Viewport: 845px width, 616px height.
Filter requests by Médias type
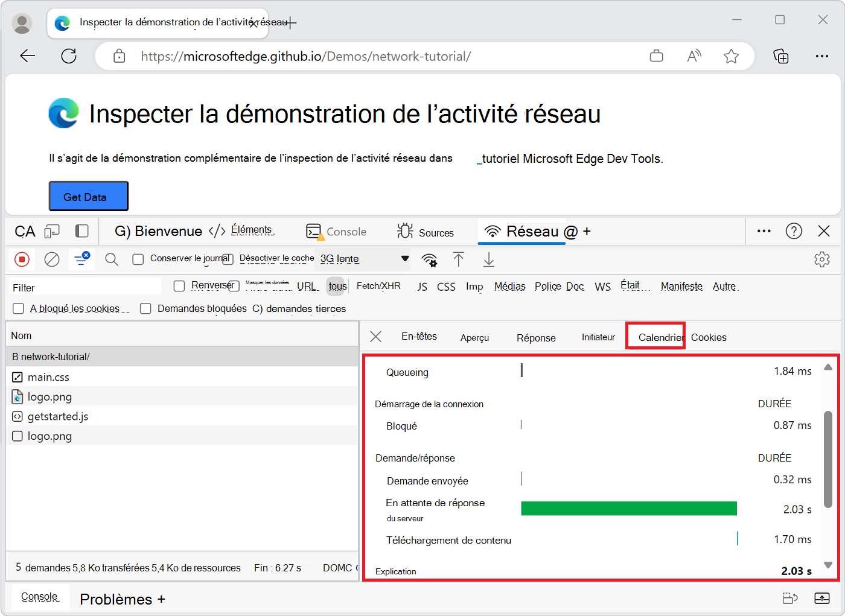click(510, 287)
